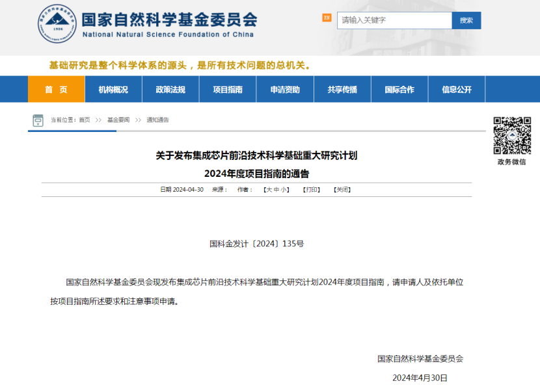Open the 共享传播 navigation tab

tap(342, 90)
